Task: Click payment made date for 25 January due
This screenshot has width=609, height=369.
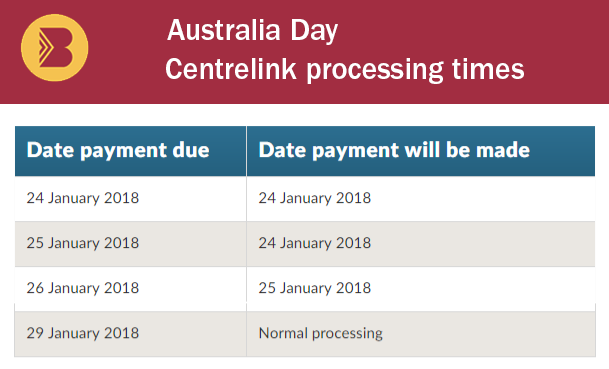Action: [x=421, y=244]
